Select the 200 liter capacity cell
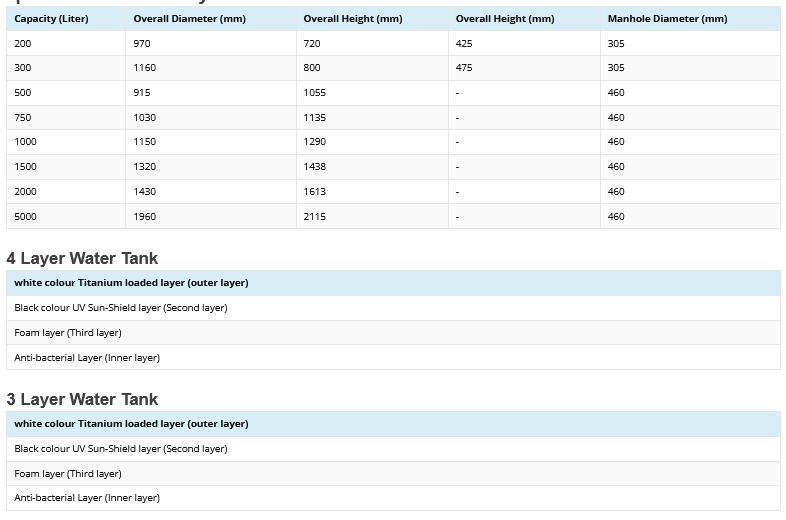The height and width of the screenshot is (520, 786). tap(23, 44)
